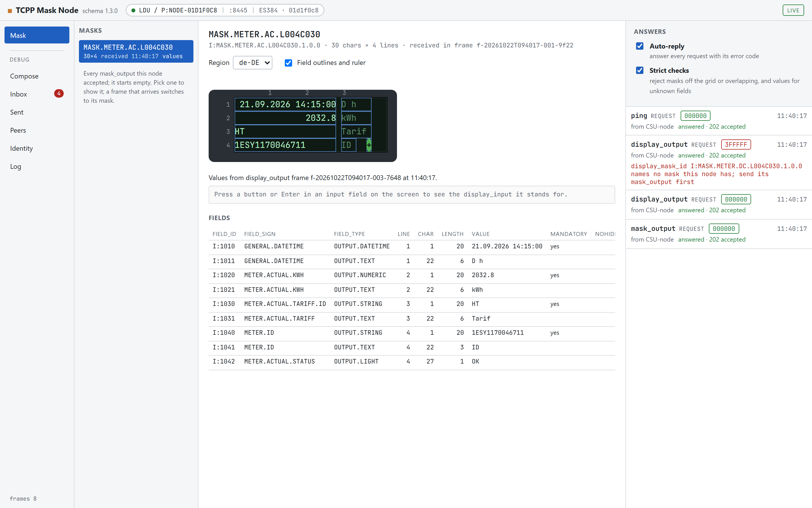Open the Region de-DE dropdown
The height and width of the screenshot is (508, 812).
253,63
